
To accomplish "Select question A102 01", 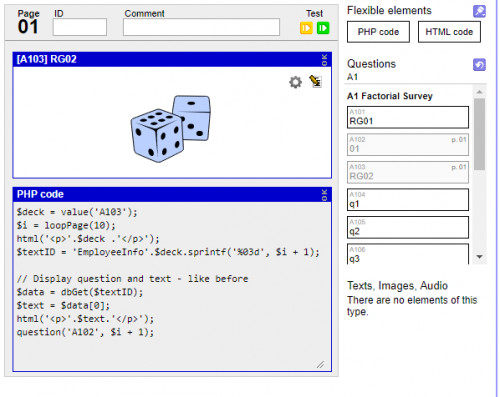I will click(x=408, y=145).
